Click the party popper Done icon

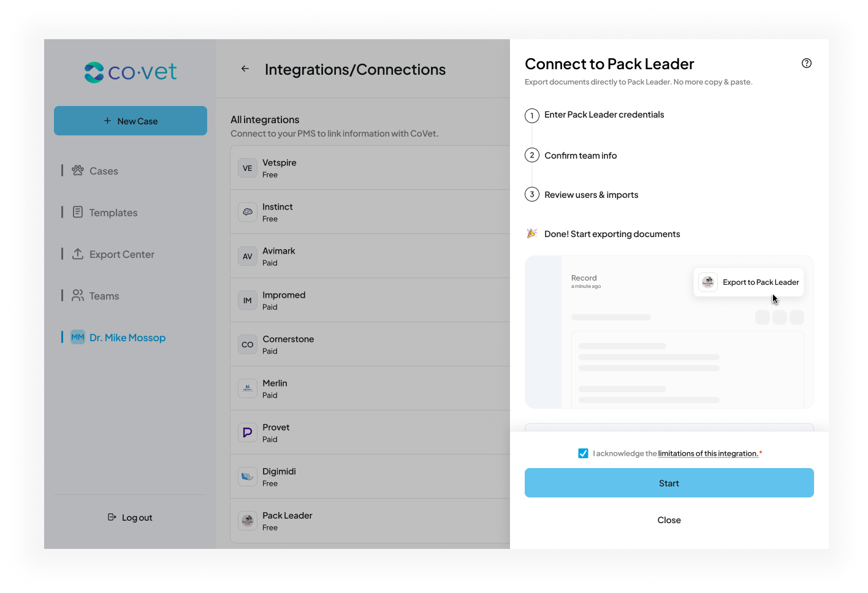click(x=532, y=233)
